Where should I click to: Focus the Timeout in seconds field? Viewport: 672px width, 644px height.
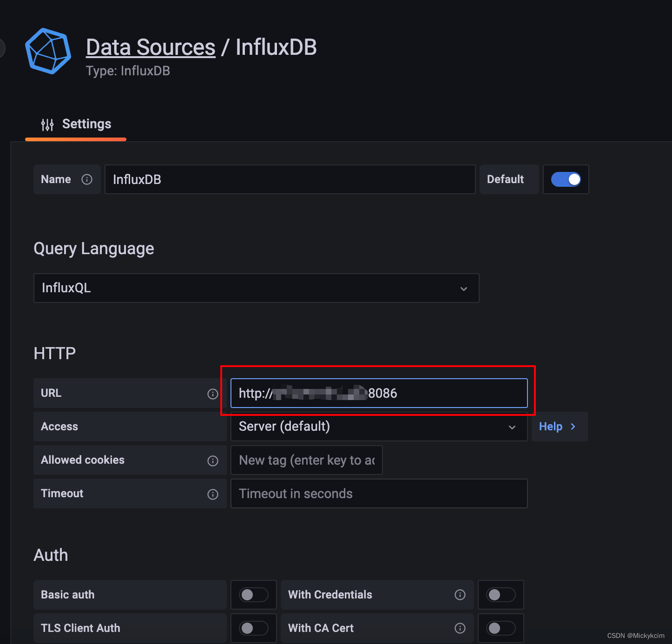pos(379,493)
